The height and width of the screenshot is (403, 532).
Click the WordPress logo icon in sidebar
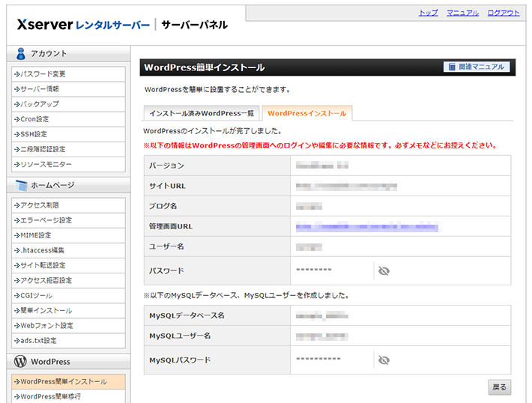click(x=20, y=361)
